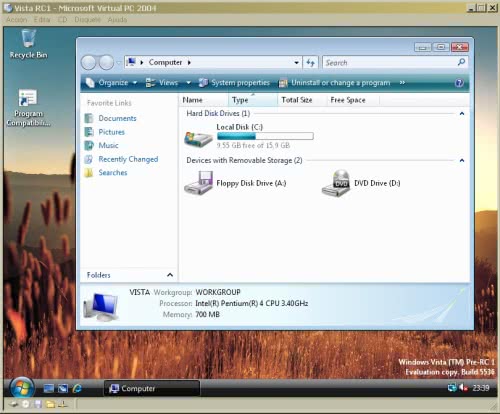Open address bar history dropdown arrow
Screen dimensions: 500x414
(296, 63)
